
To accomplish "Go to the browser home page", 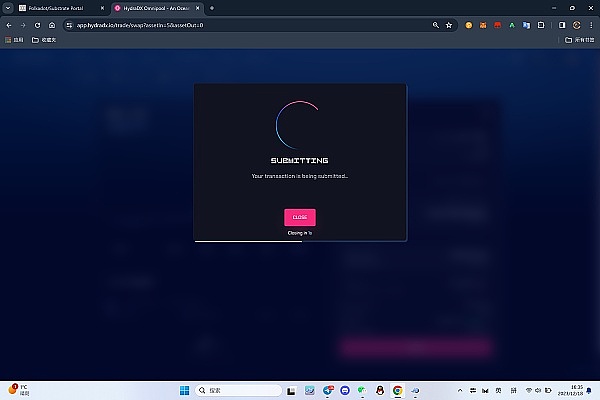I will click(x=51, y=24).
